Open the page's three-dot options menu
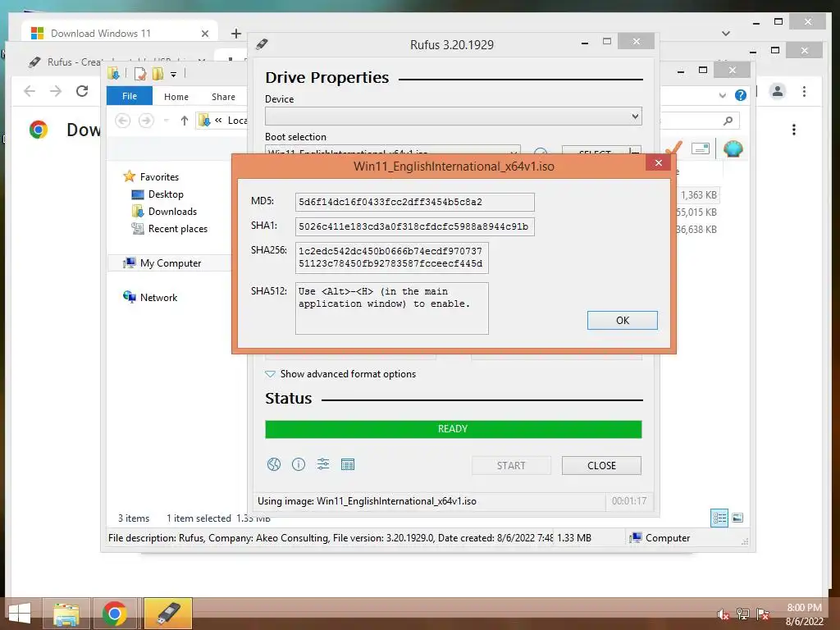The image size is (840, 630). [794, 130]
